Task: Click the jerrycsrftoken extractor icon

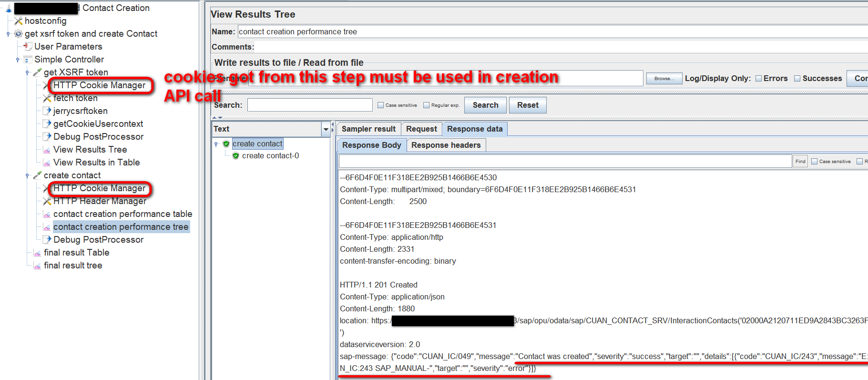Action: click(x=47, y=111)
